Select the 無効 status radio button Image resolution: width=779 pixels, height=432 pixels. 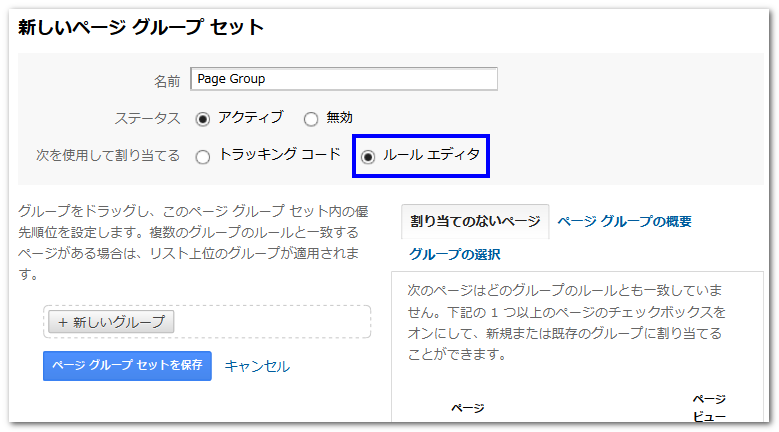pyautogui.click(x=311, y=119)
